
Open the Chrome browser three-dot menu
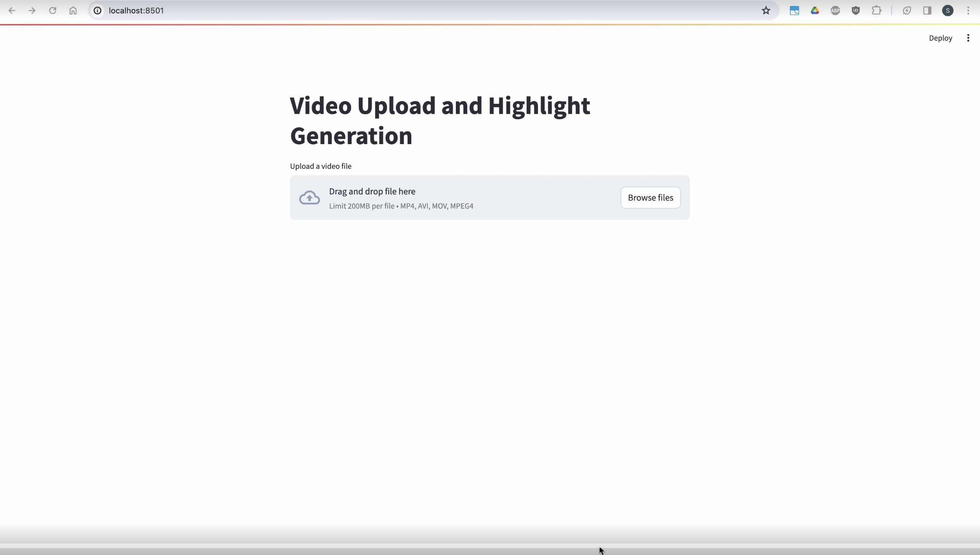click(968, 11)
